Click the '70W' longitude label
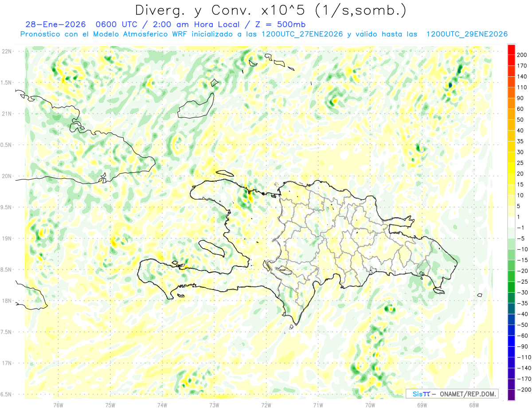The width and height of the screenshot is (532, 411). click(x=370, y=405)
